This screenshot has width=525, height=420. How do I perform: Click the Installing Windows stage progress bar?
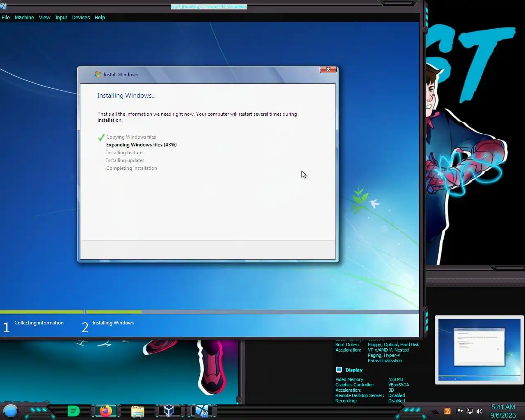coord(252,312)
